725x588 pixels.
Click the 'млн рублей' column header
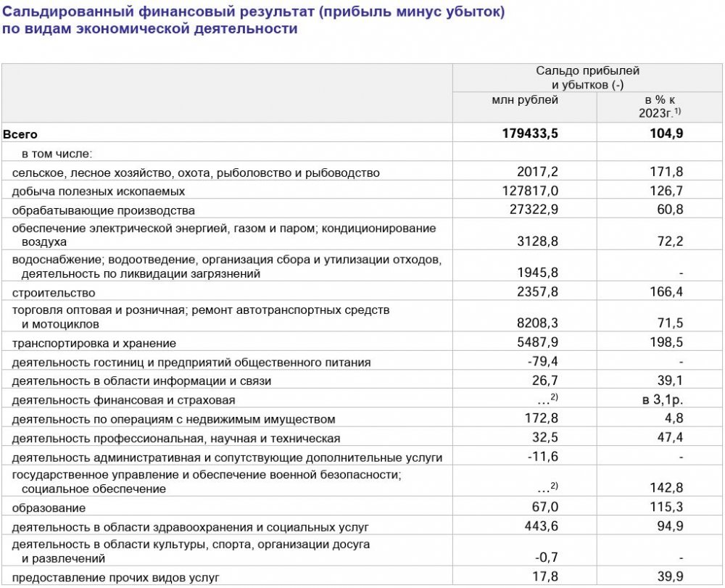click(x=524, y=100)
